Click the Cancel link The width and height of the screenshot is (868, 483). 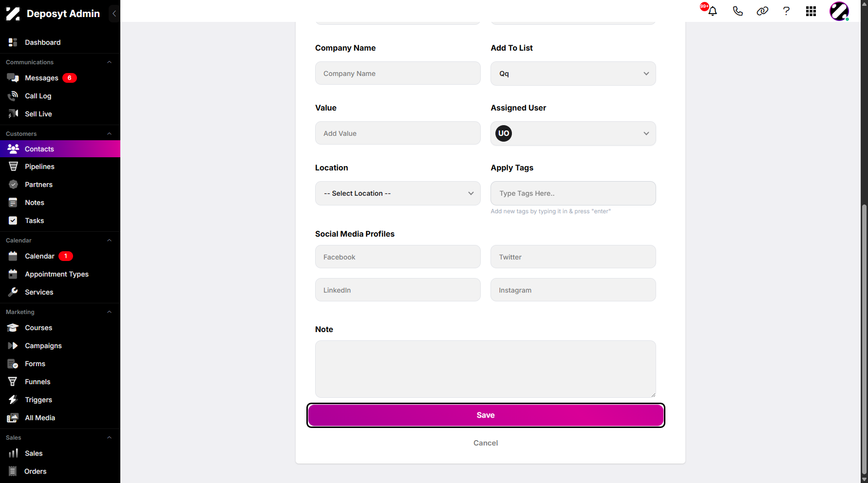tap(486, 443)
